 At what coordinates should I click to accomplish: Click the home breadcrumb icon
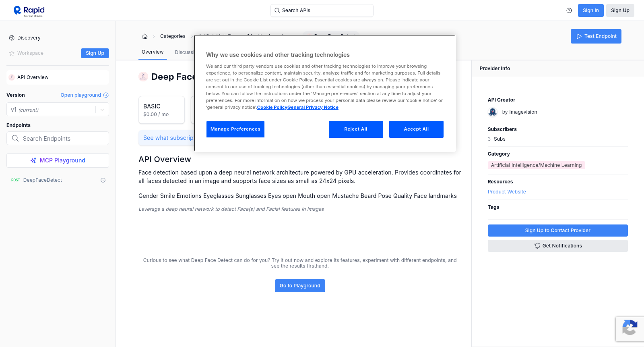pos(145,36)
